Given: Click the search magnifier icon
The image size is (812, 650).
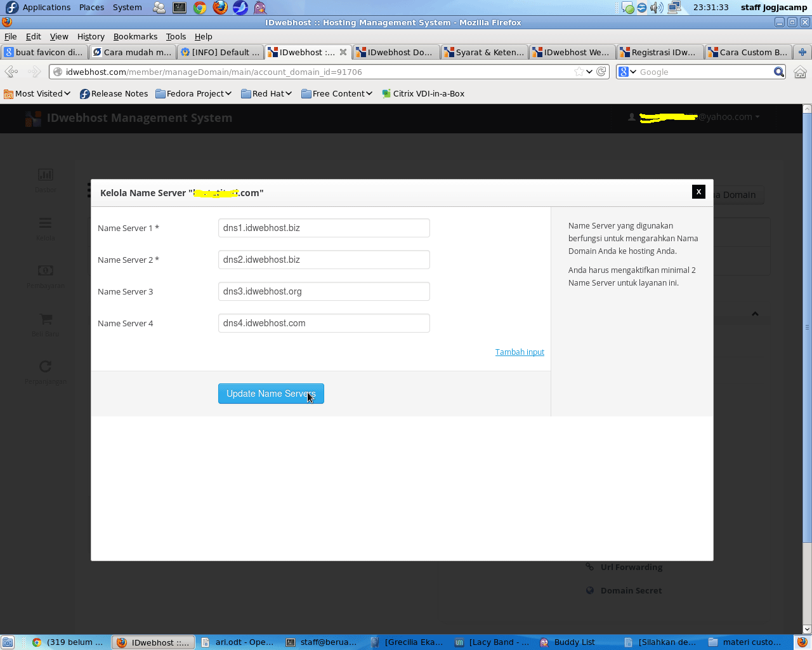Looking at the screenshot, I should [x=779, y=72].
